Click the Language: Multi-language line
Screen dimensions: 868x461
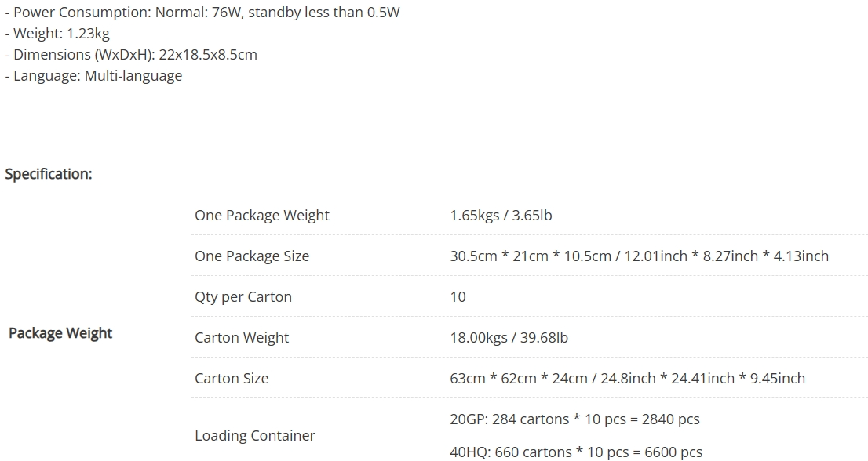(x=93, y=75)
